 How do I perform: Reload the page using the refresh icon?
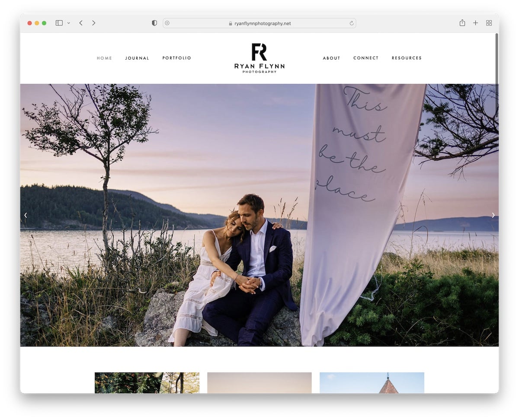click(352, 23)
